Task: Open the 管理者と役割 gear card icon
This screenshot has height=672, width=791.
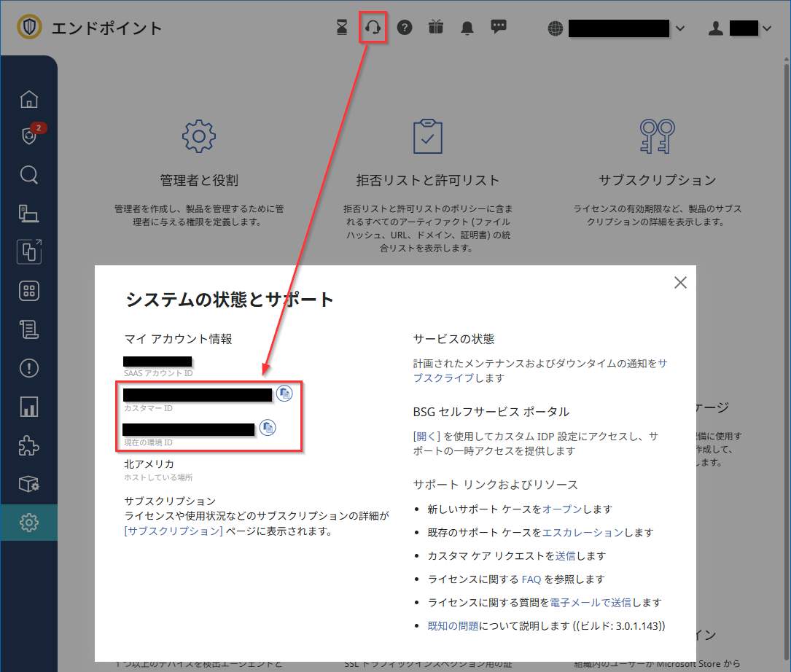Action: click(199, 136)
